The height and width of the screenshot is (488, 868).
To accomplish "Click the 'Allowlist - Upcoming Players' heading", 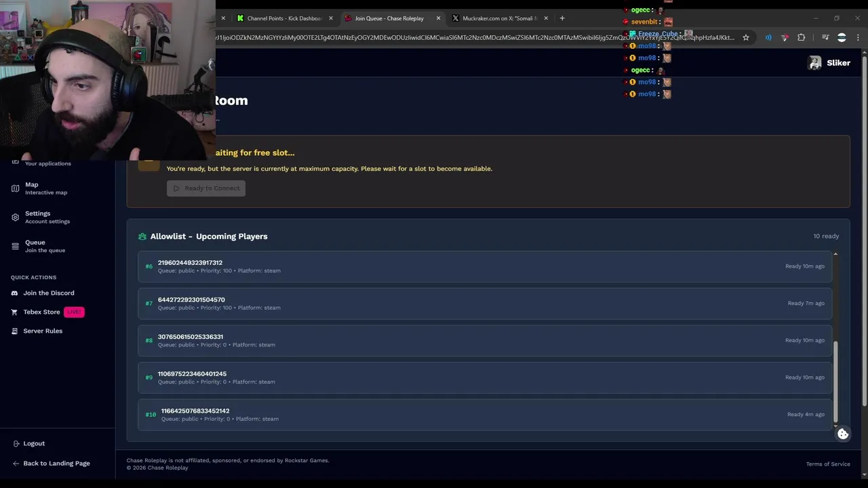I will pos(209,237).
